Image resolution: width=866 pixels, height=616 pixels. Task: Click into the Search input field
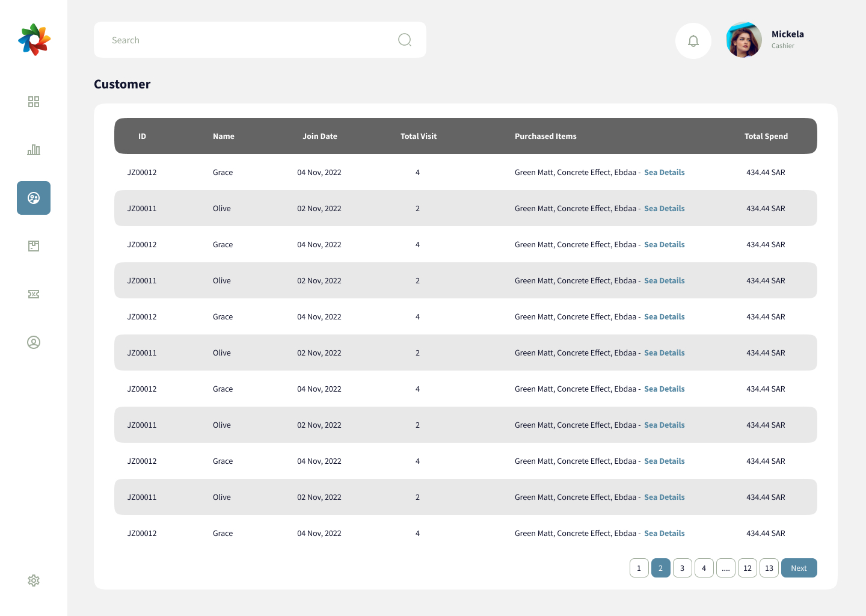(241, 40)
